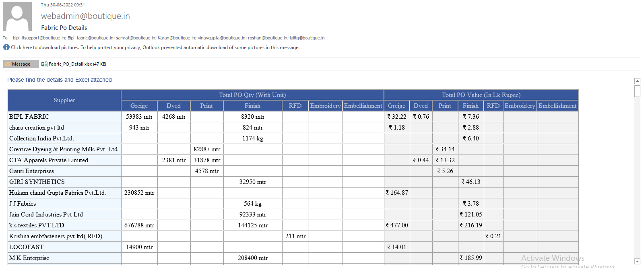Click the '₹ 185.99' finish value
The image size is (644, 268).
click(x=471, y=258)
